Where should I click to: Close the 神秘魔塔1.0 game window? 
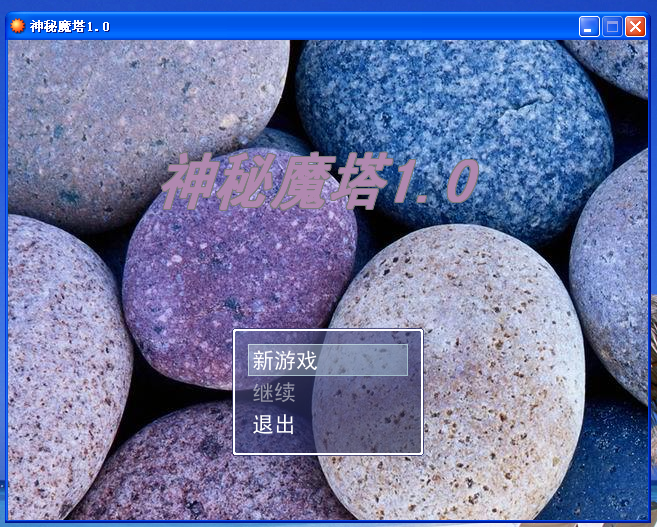coord(635,26)
